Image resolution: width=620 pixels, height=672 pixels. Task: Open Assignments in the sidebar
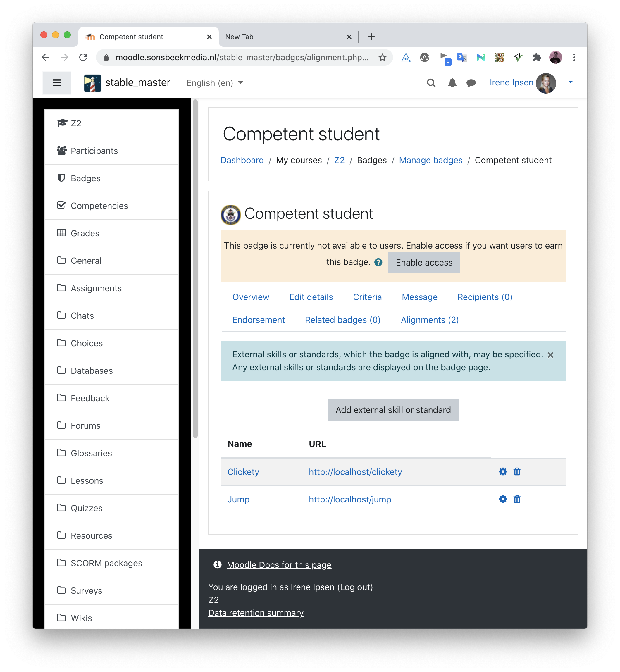point(111,288)
